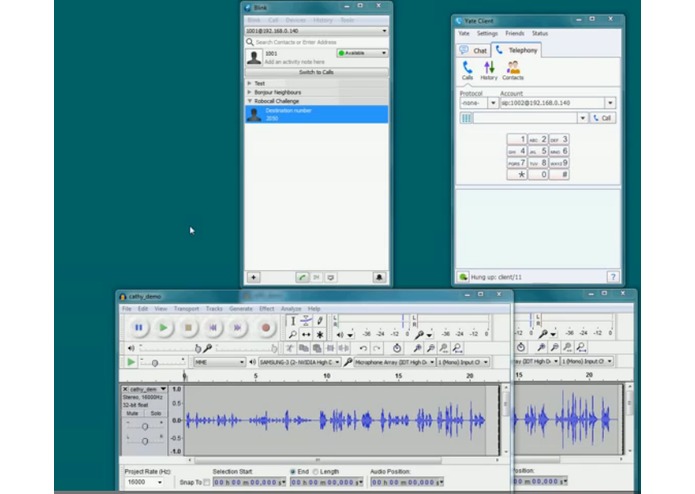The image size is (695, 494).
Task: Select the Selection (I-beam) tool
Action: 293,321
